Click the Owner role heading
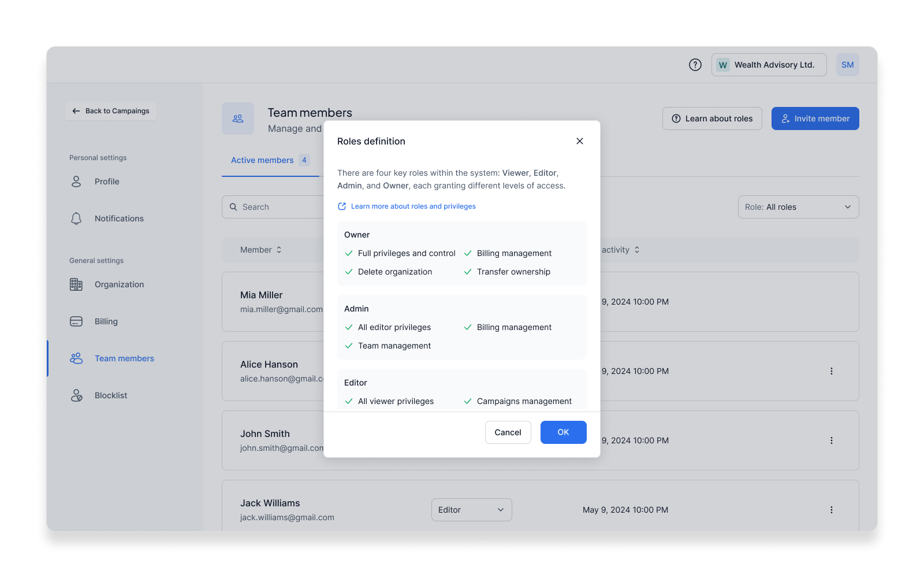Image resolution: width=924 pixels, height=578 pixels. pos(357,235)
